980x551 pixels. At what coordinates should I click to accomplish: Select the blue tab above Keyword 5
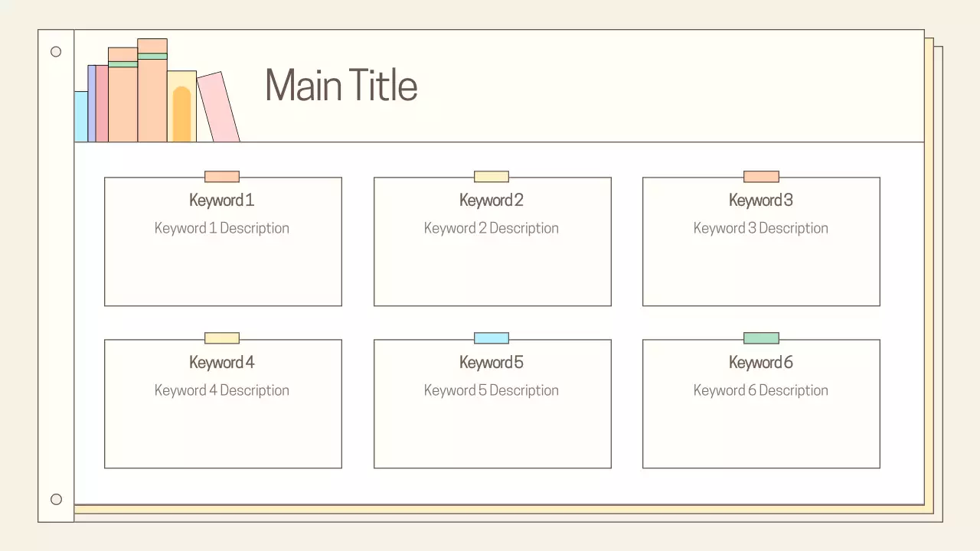point(492,337)
